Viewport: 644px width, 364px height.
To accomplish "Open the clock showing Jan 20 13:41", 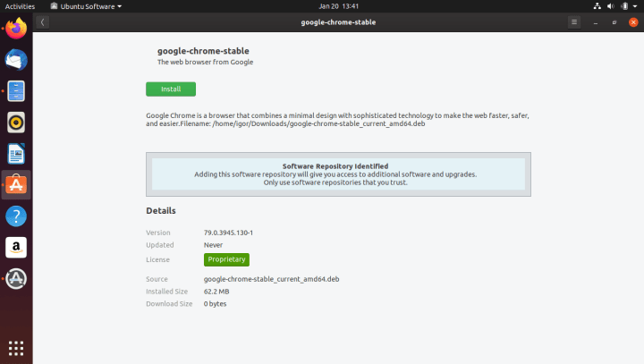I will click(x=338, y=6).
